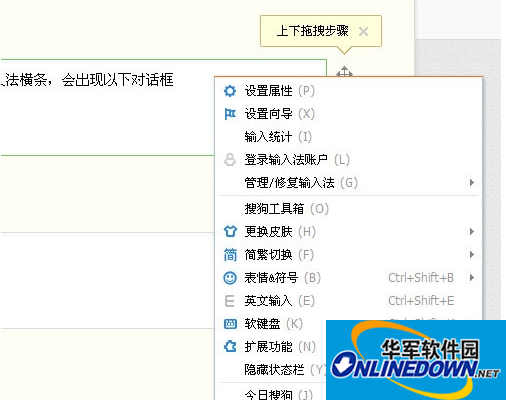Click the gear icon beside 设置属性
The height and width of the screenshot is (400, 506).
tap(230, 91)
